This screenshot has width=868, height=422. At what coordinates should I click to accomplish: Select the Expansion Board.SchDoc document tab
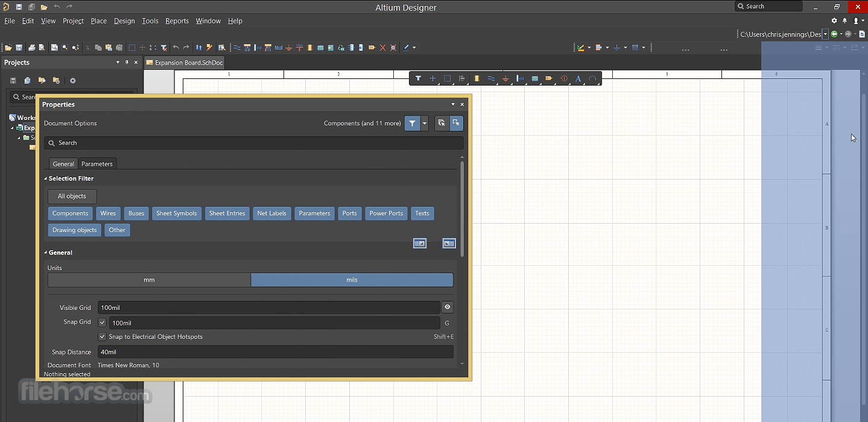185,63
